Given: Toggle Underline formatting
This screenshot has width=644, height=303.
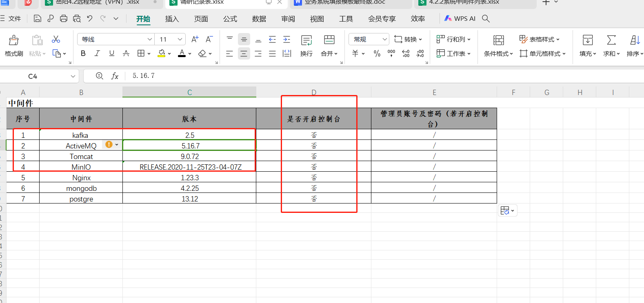Looking at the screenshot, I should point(112,53).
